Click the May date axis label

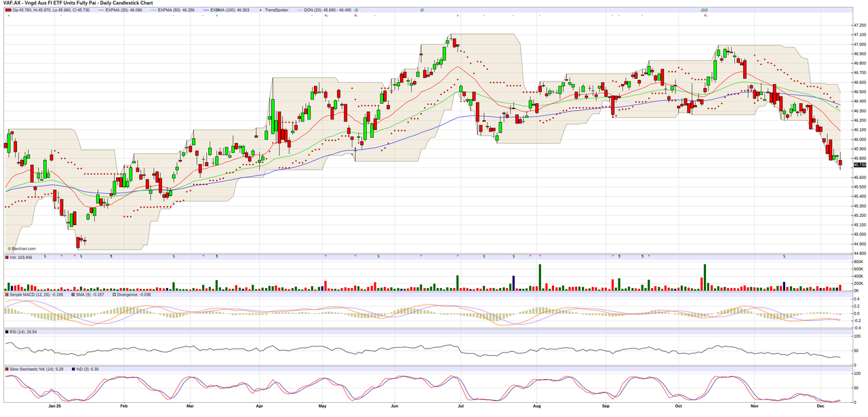323,406
